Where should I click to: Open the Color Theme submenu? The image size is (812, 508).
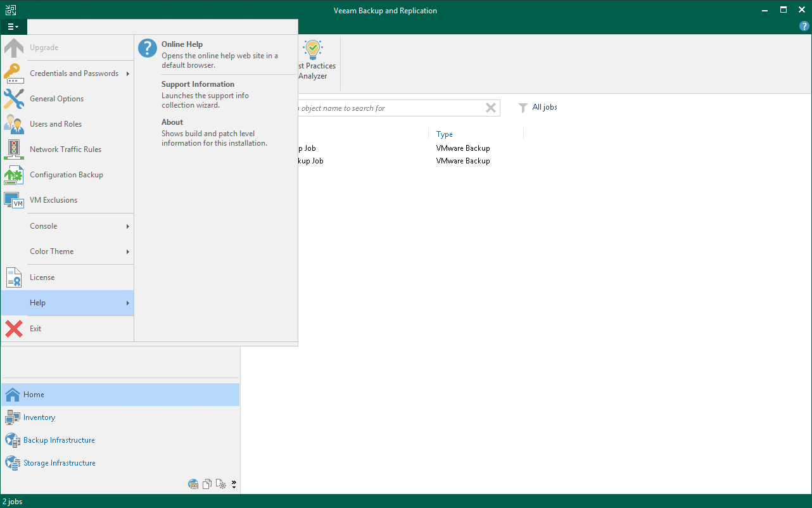coord(67,251)
